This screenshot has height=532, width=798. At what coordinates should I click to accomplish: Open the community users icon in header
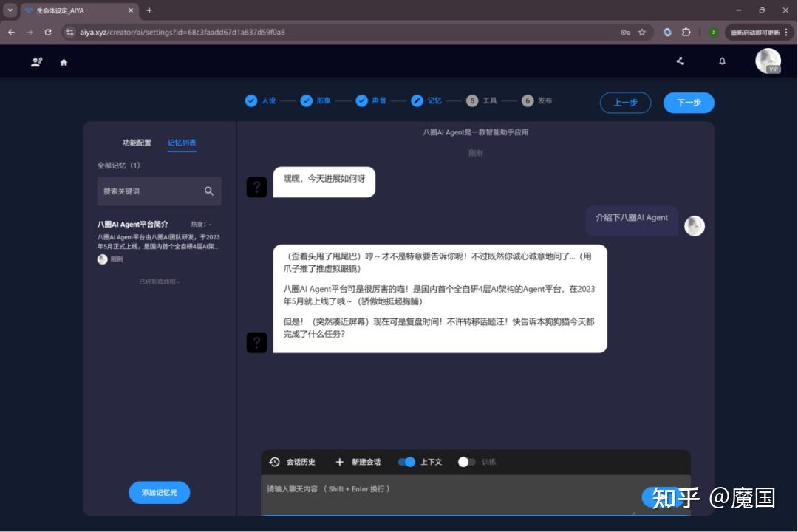point(37,62)
